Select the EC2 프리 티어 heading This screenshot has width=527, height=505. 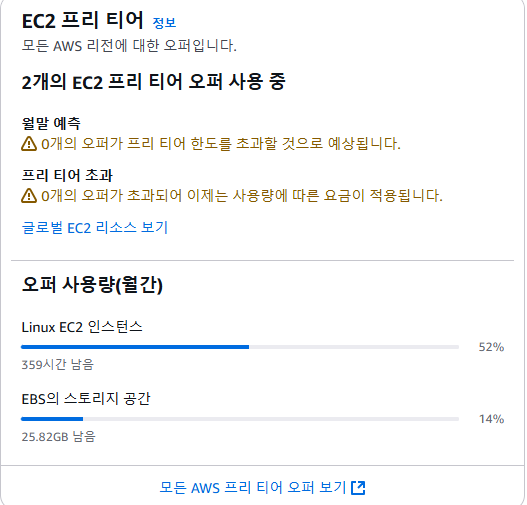pos(83,20)
